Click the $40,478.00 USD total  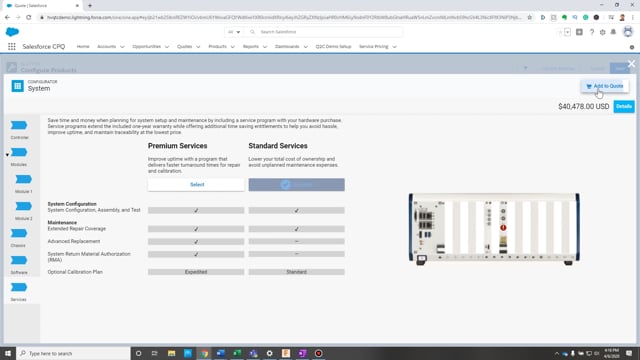584,107
